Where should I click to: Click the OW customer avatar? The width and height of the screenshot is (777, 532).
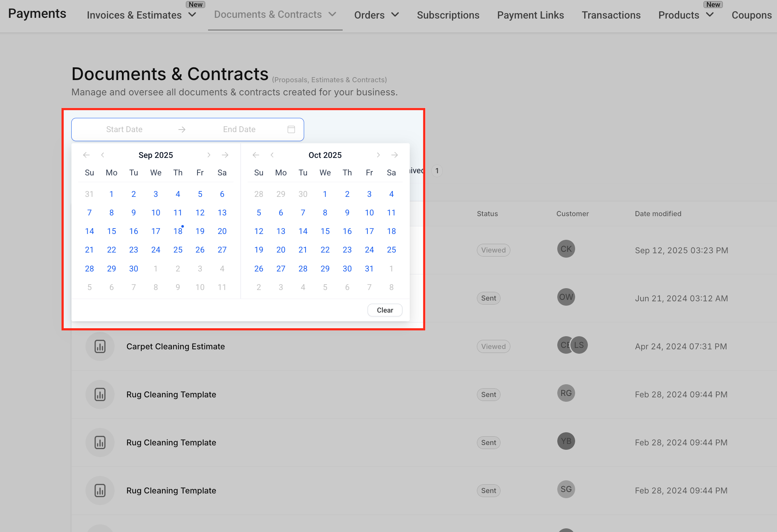pyautogui.click(x=566, y=297)
